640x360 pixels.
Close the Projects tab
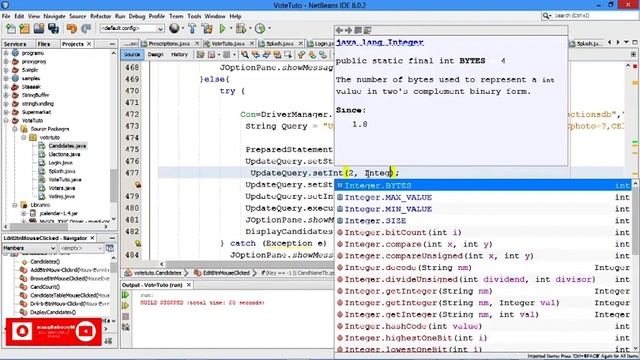[89, 44]
